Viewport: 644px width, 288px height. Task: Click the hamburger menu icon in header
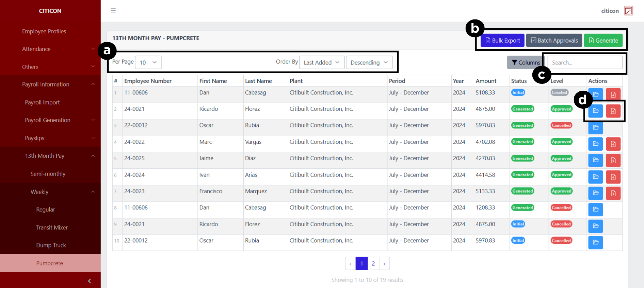click(113, 11)
